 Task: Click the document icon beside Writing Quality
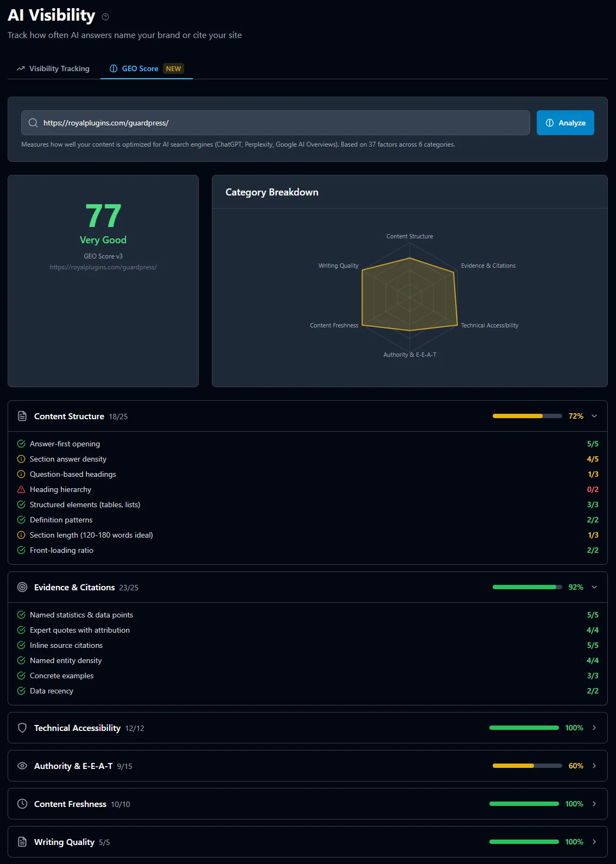coord(22,842)
